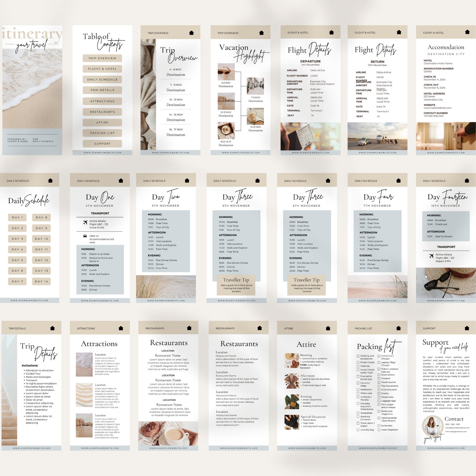Click '16 - 17 NOV' Destination entry in Trip Overview
This screenshot has width=476, height=476.
[176, 132]
